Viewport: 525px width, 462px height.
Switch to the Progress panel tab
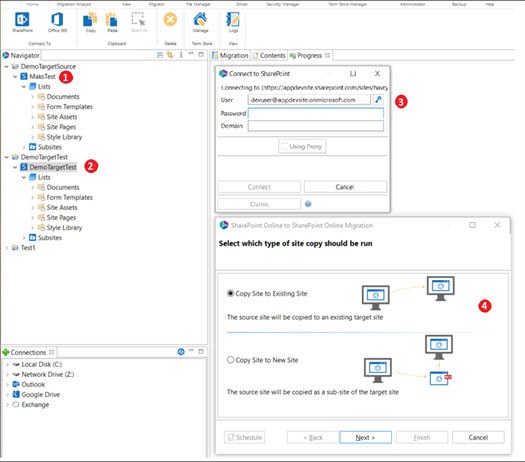(310, 55)
